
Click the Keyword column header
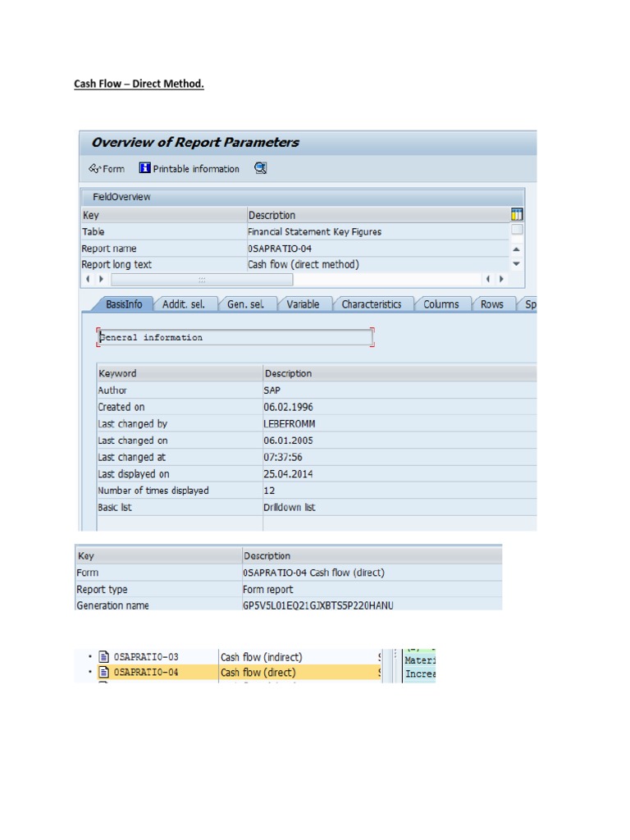tap(180, 373)
